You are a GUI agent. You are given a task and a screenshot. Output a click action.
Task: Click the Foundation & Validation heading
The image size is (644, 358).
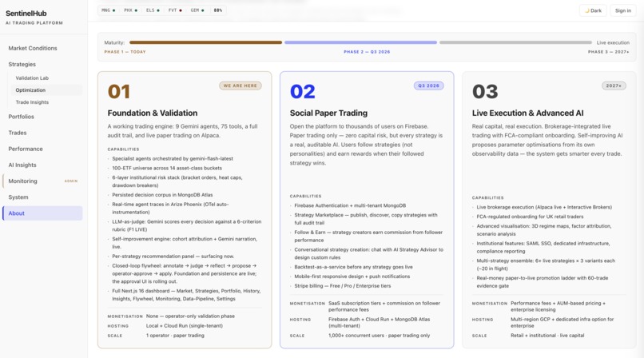(153, 113)
